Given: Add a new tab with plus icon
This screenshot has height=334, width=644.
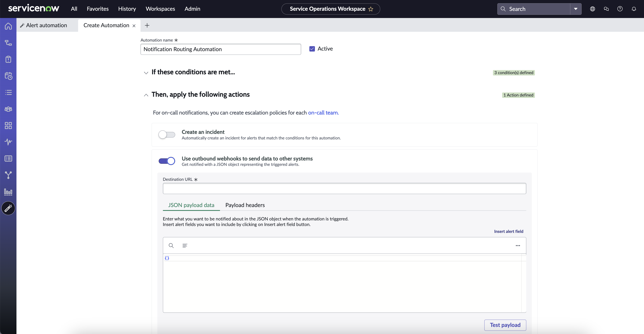Looking at the screenshot, I should [147, 25].
